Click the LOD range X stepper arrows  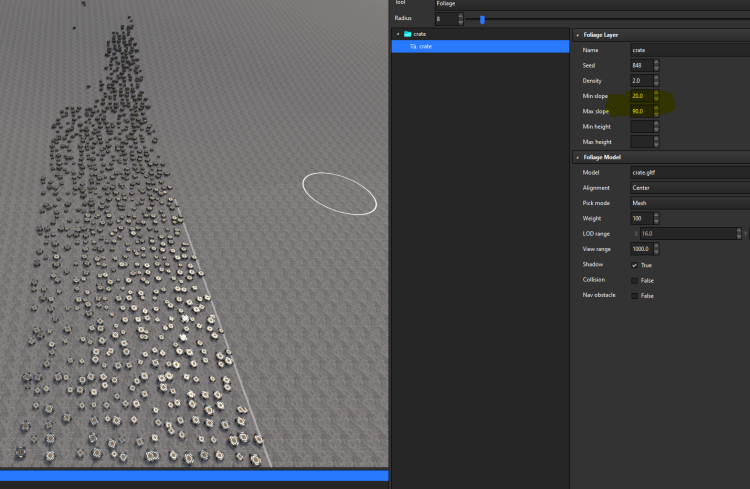(x=740, y=233)
